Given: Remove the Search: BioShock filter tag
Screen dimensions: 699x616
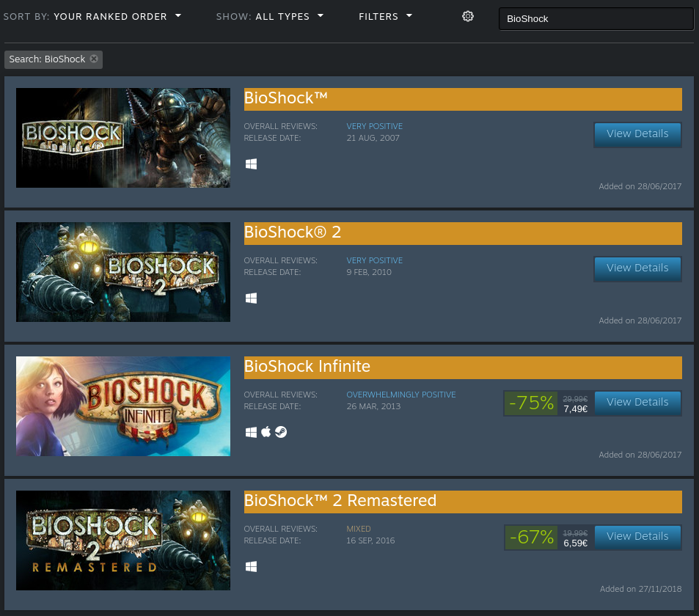Looking at the screenshot, I should point(94,59).
